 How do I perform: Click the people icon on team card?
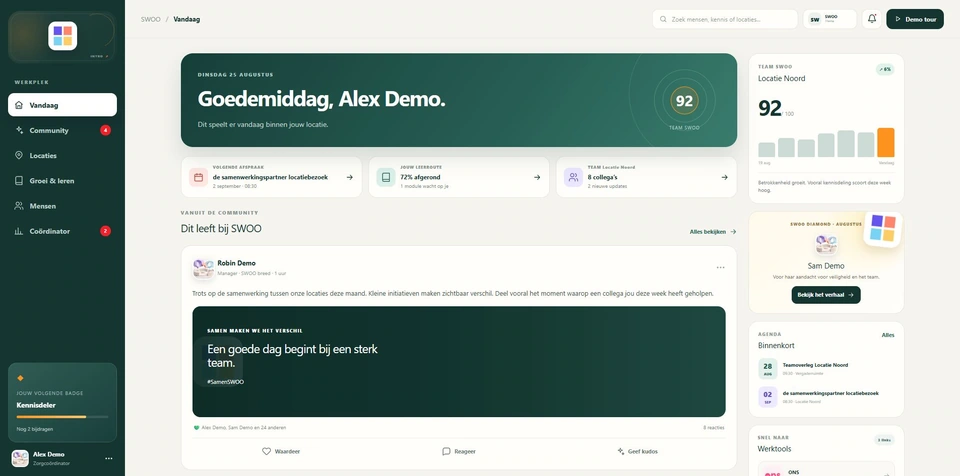coord(573,177)
